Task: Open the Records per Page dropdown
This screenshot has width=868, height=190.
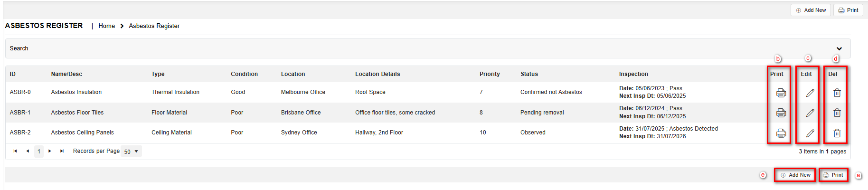Action: point(131,152)
